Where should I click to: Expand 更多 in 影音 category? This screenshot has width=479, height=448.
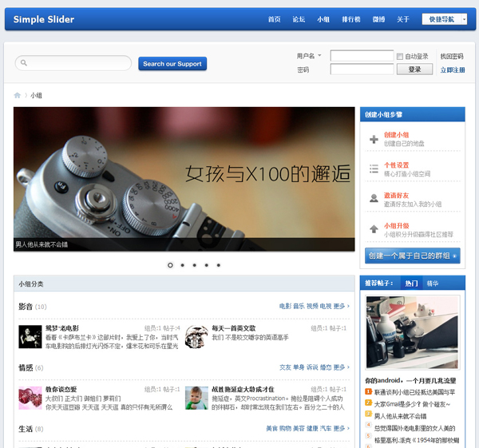pyautogui.click(x=341, y=306)
